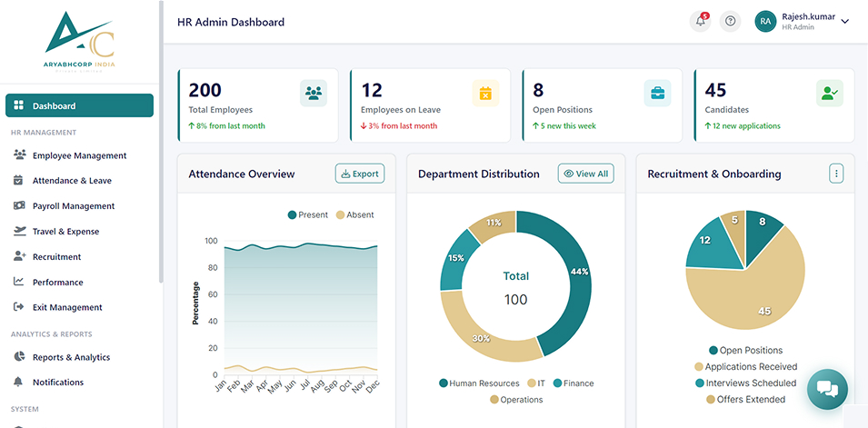Click the ARYABHCORP India logo

(80, 42)
